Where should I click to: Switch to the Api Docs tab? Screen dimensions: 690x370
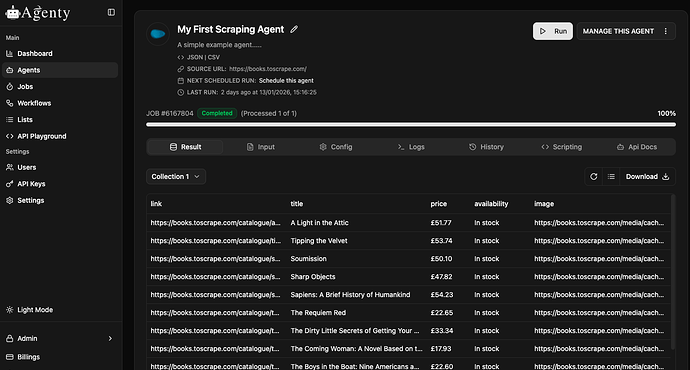tap(637, 147)
